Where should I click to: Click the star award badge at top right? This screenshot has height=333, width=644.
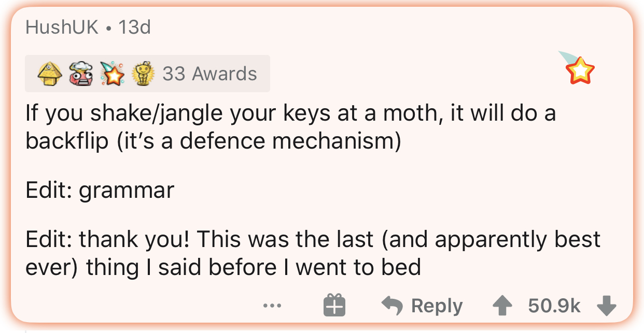click(580, 70)
